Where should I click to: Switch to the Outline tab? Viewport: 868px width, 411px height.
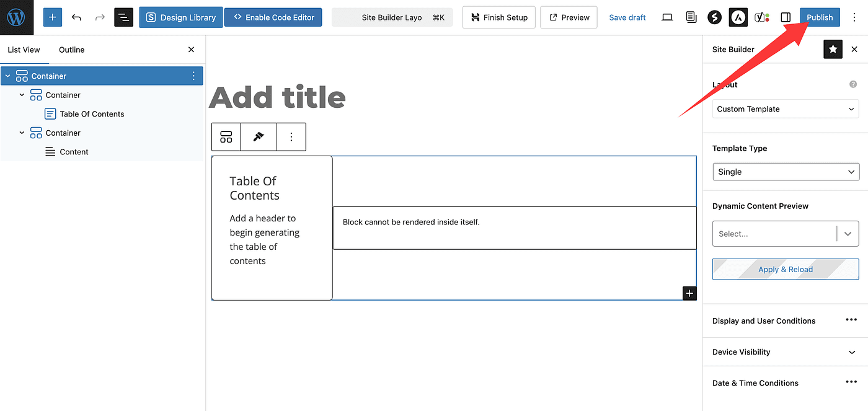71,50
